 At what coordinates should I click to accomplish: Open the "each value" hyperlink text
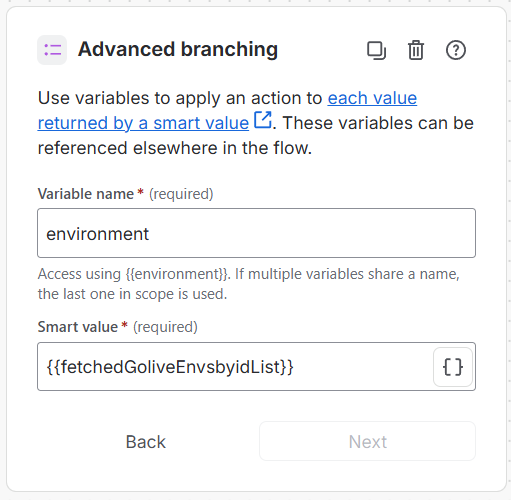[x=372, y=98]
